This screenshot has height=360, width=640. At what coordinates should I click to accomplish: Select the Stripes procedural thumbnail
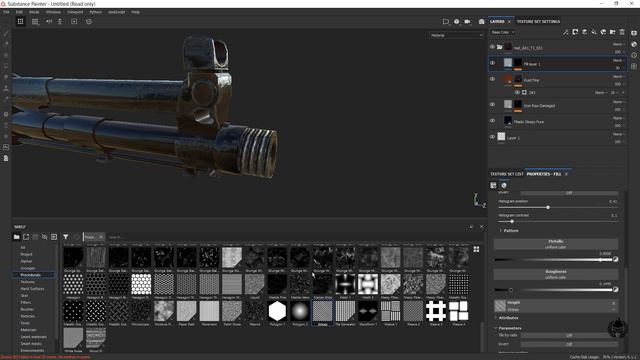pos(322,313)
